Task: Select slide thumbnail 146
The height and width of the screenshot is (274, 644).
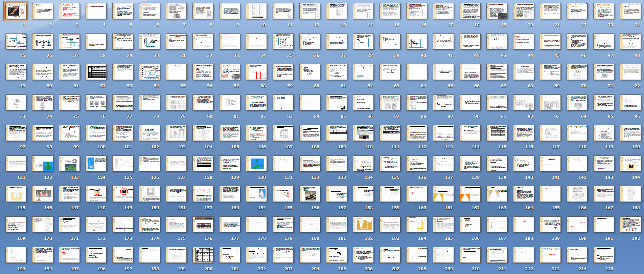Action: pyautogui.click(x=43, y=194)
